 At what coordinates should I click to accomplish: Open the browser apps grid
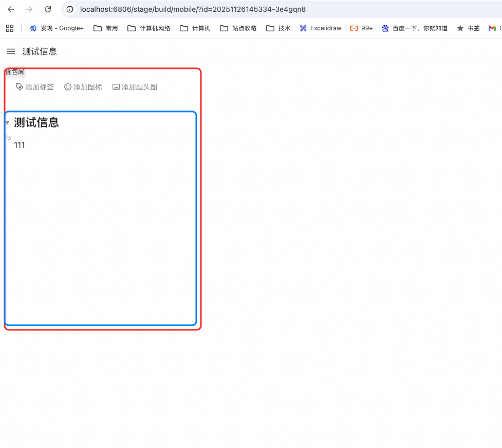point(10,28)
